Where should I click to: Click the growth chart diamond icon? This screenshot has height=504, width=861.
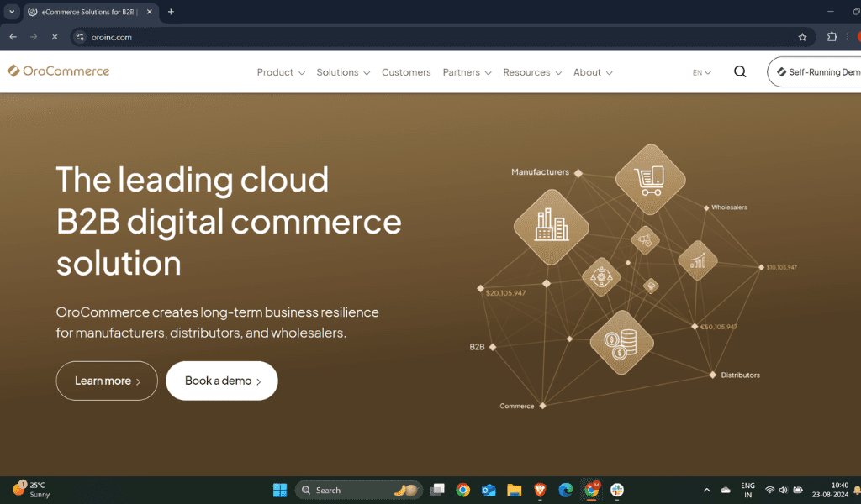[x=697, y=260]
